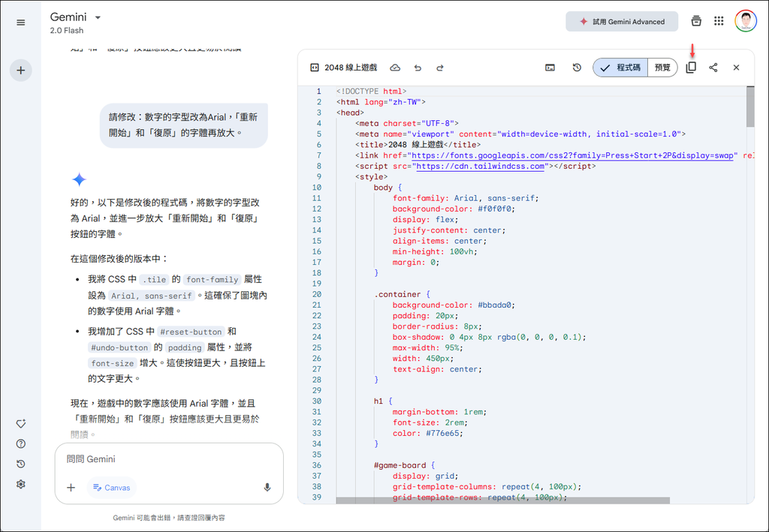
Task: Open the Help icon in sidebar
Action: [x=20, y=443]
